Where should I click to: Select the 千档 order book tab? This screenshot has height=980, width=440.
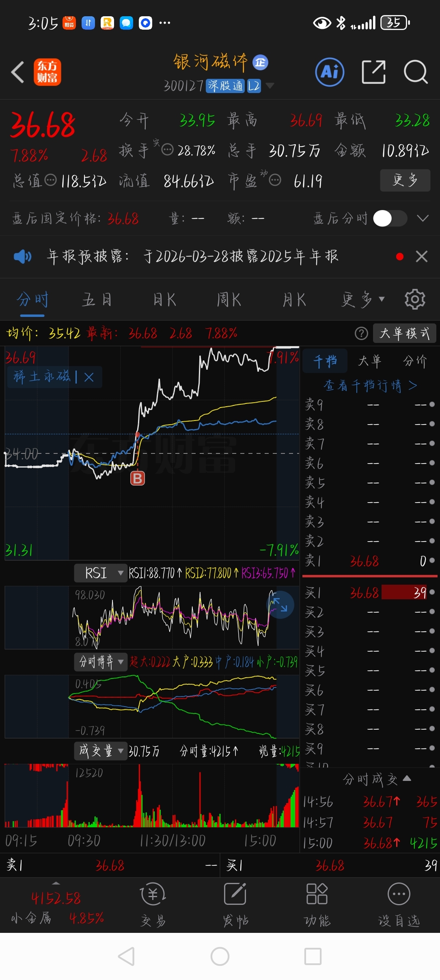click(x=325, y=361)
